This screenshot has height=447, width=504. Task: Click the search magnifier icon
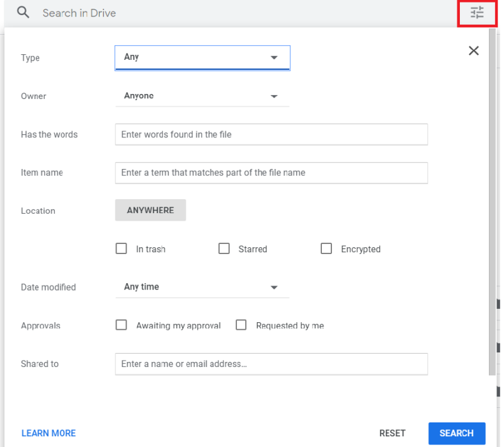[x=23, y=13]
